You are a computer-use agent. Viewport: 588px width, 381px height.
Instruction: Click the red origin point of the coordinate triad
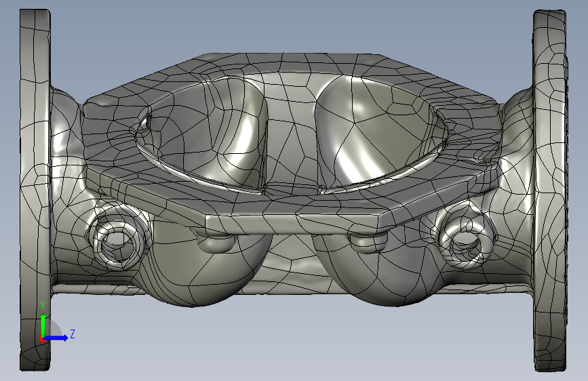(41, 339)
